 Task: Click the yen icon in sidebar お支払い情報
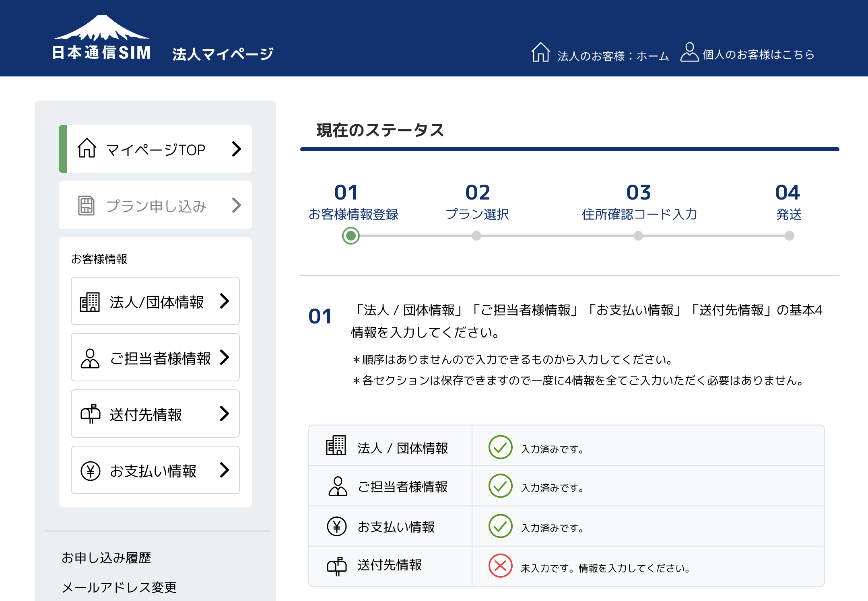[91, 471]
